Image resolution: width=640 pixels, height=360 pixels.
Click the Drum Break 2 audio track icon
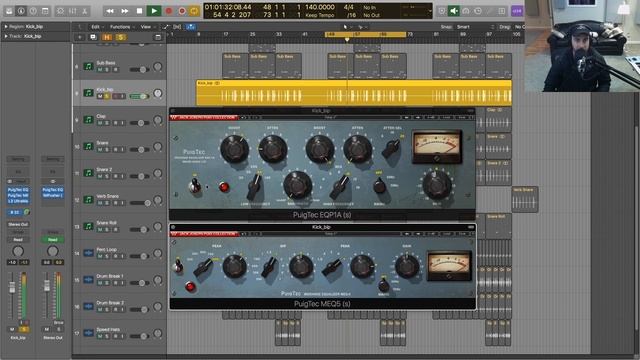pyautogui.click(x=88, y=306)
